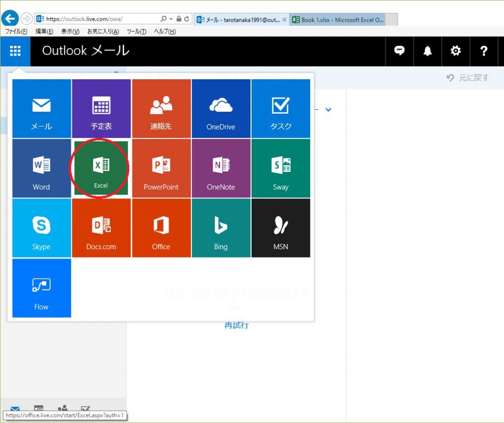Open the タスク tasks tile
Image resolution: width=504 pixels, height=423 pixels.
point(281,108)
